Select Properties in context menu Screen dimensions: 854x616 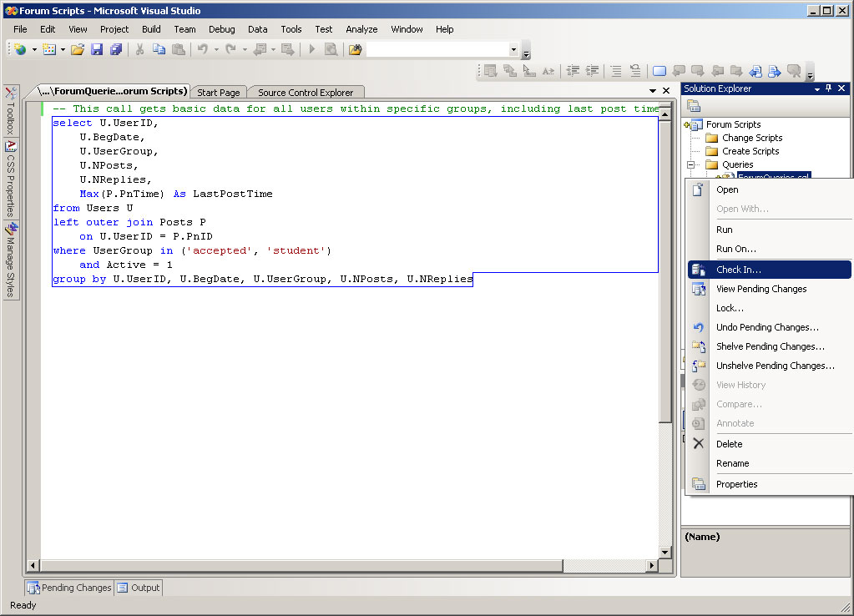click(770, 484)
